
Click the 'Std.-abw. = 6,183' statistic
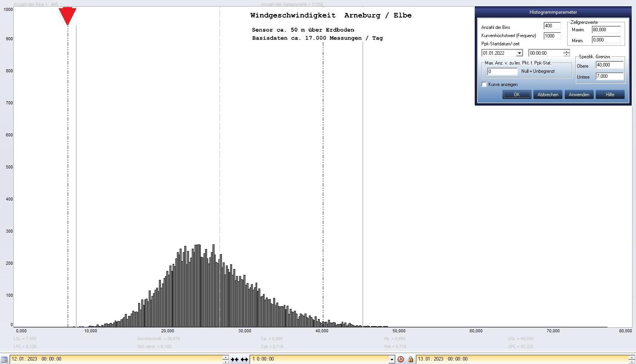click(154, 347)
